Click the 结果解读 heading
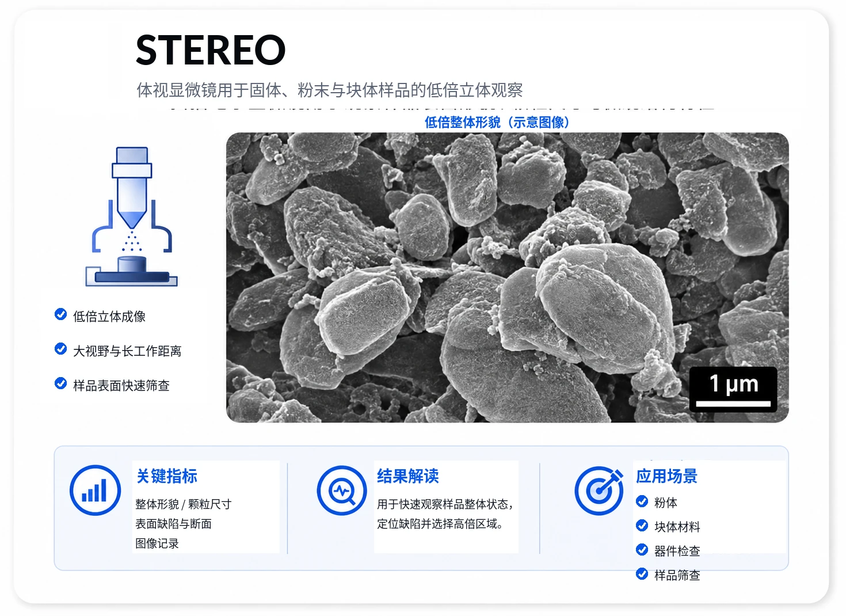This screenshot has width=846, height=616. click(x=408, y=476)
